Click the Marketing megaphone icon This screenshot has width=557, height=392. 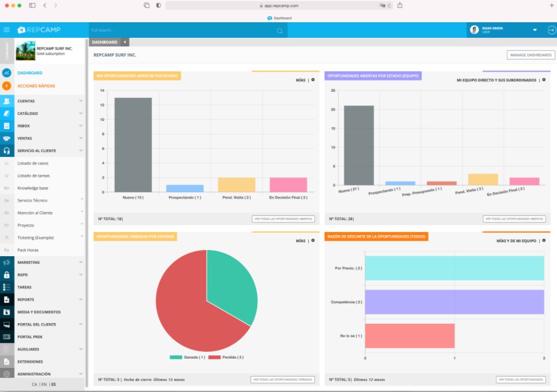point(6,262)
